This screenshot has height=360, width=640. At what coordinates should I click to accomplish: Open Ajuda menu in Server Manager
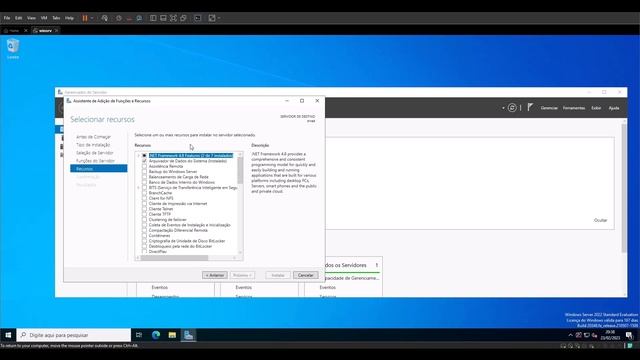pyautogui.click(x=614, y=108)
